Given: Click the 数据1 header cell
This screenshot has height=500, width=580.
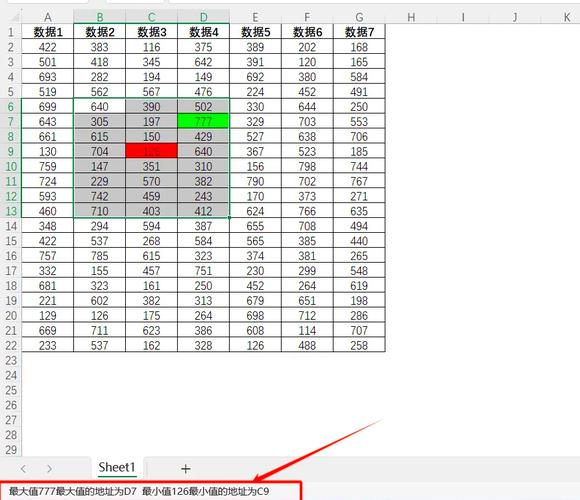Looking at the screenshot, I should [x=48, y=32].
